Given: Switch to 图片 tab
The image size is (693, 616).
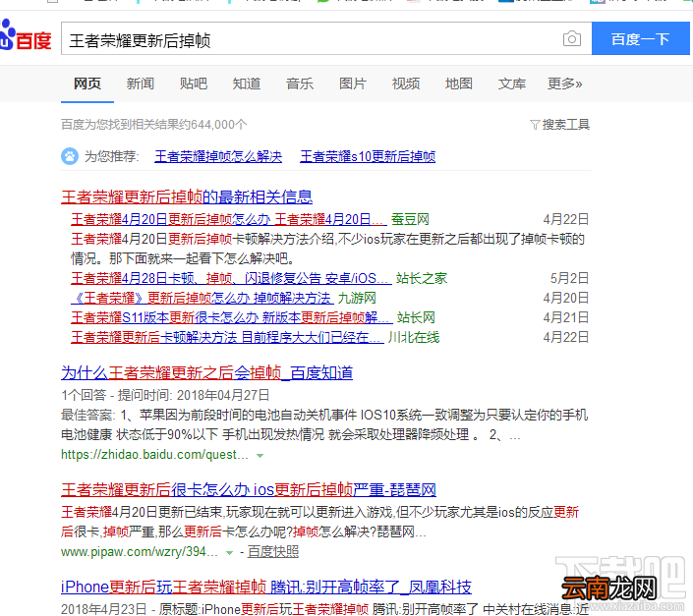Looking at the screenshot, I should click(352, 84).
